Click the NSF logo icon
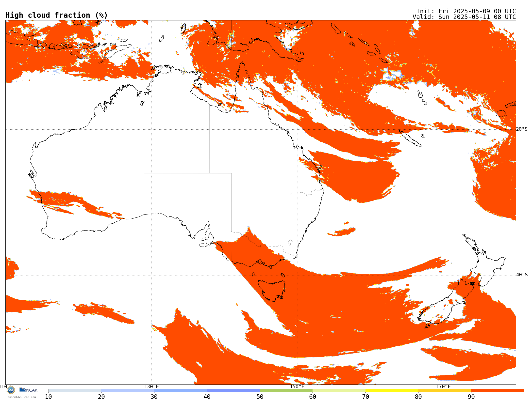 (x=11, y=390)
